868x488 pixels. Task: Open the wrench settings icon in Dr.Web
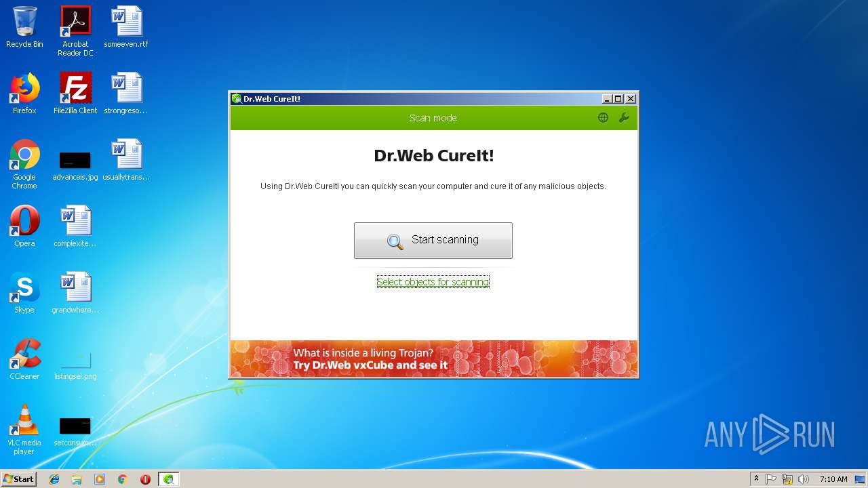(624, 117)
